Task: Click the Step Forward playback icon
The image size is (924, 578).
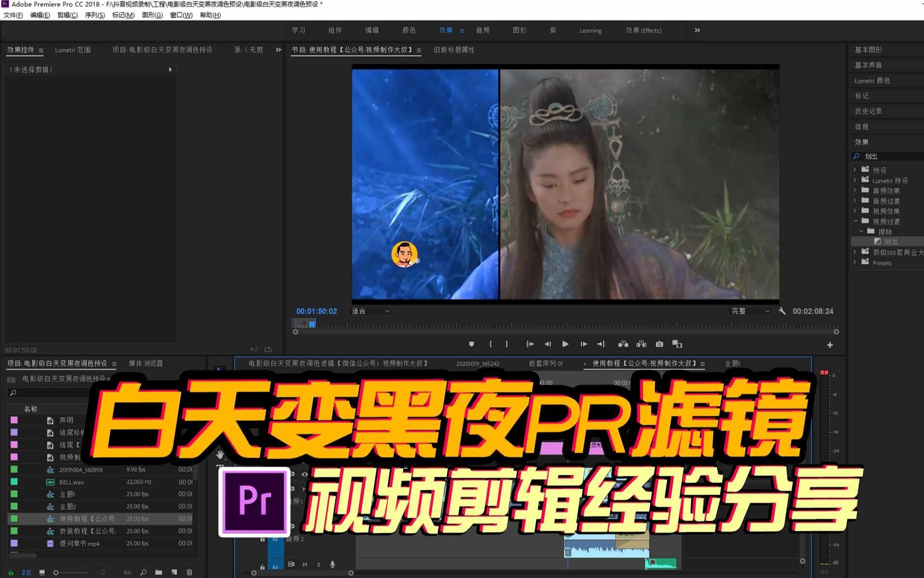Action: tap(583, 344)
